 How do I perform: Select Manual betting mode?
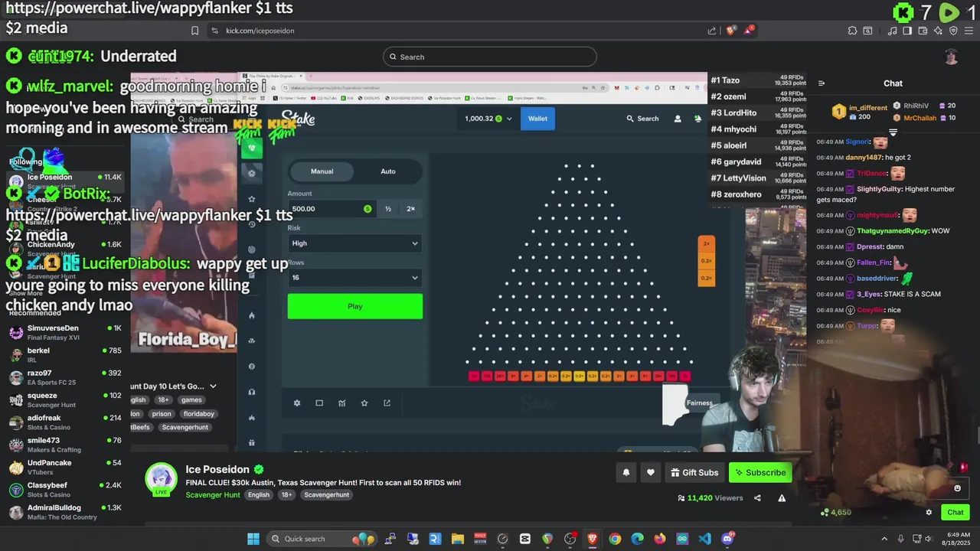click(x=322, y=171)
